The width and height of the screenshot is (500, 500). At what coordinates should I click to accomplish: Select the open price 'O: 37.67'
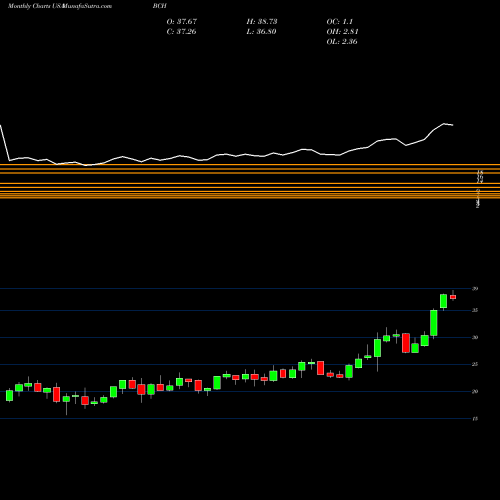coord(182,22)
